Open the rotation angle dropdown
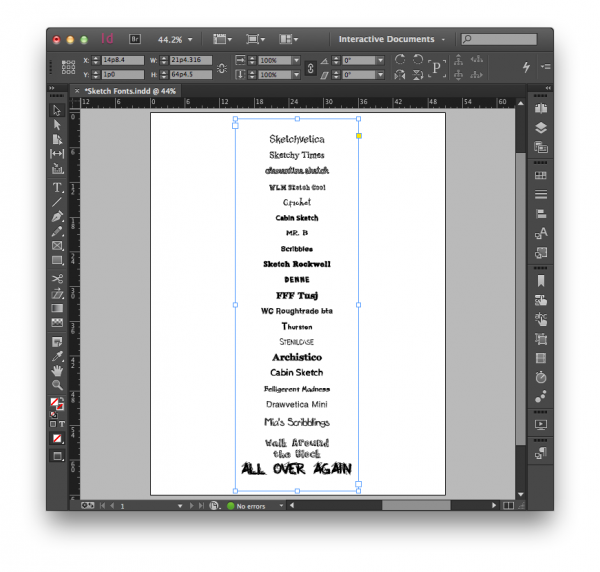Screen dimensions: 600x572 [379, 60]
